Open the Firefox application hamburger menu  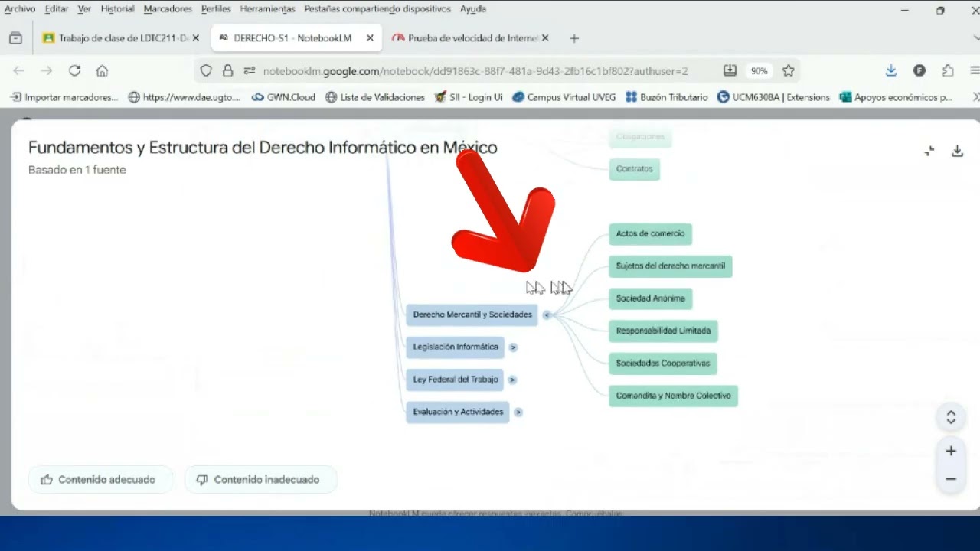975,70
